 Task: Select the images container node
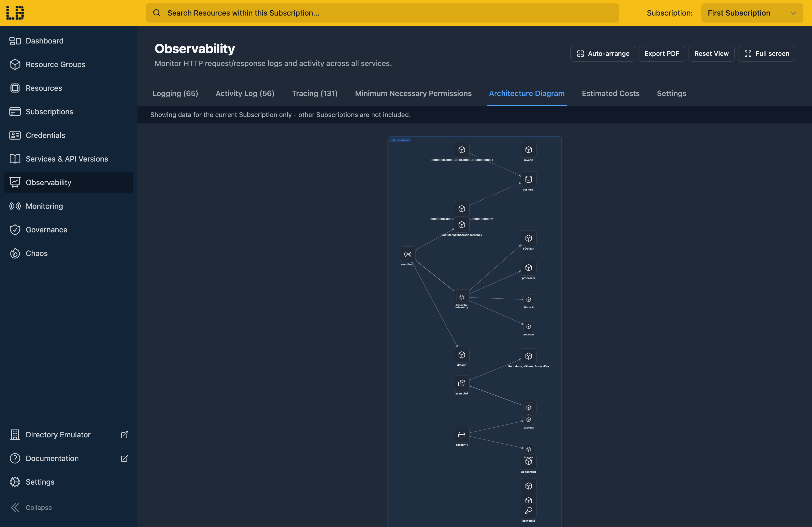pos(528,449)
